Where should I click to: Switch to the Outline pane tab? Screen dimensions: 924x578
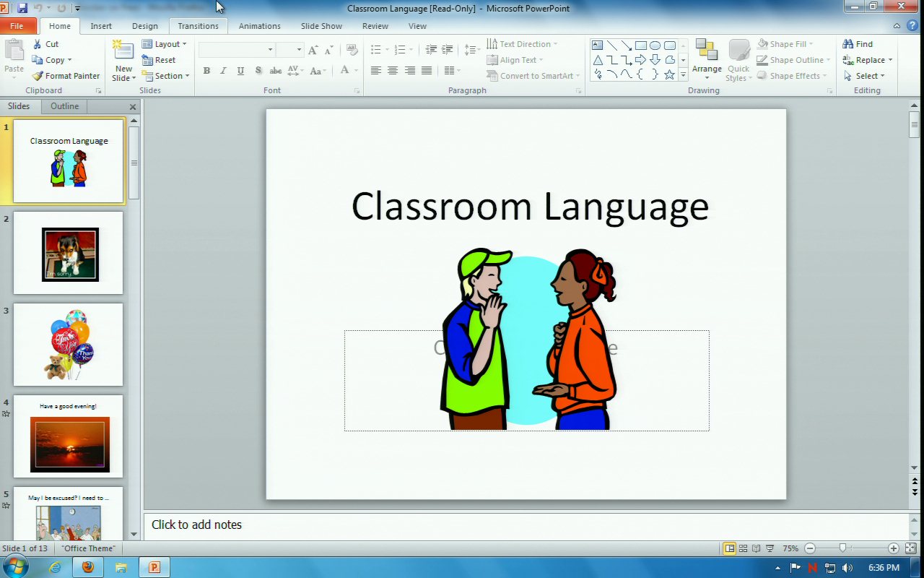tap(64, 106)
